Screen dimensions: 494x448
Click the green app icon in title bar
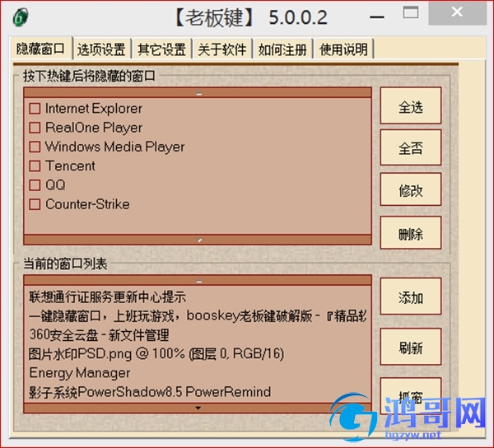coord(21,17)
